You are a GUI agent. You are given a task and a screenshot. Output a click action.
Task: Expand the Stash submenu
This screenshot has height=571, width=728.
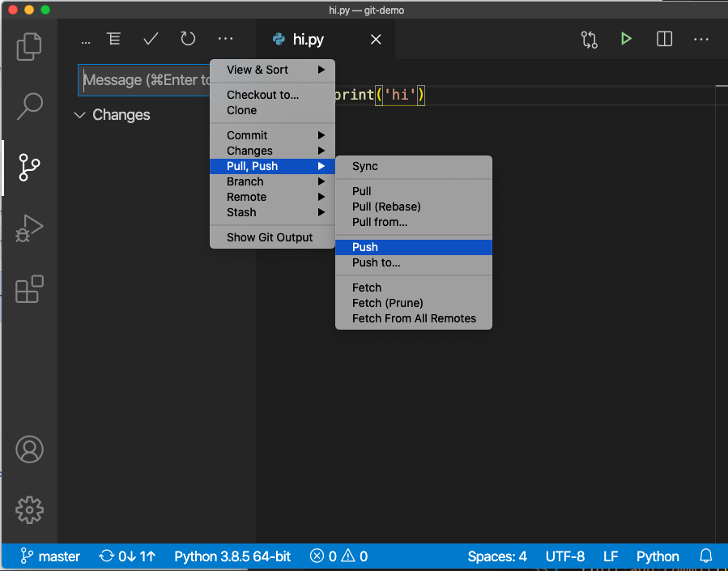click(x=241, y=212)
